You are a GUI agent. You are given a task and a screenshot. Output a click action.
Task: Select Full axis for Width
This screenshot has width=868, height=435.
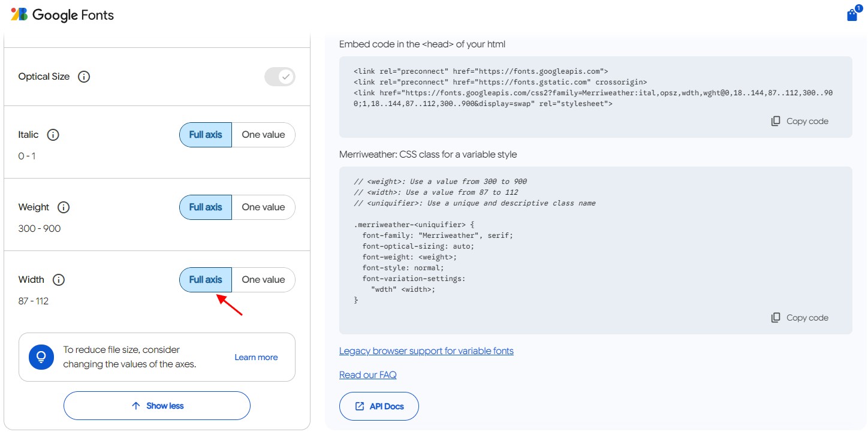(x=206, y=280)
